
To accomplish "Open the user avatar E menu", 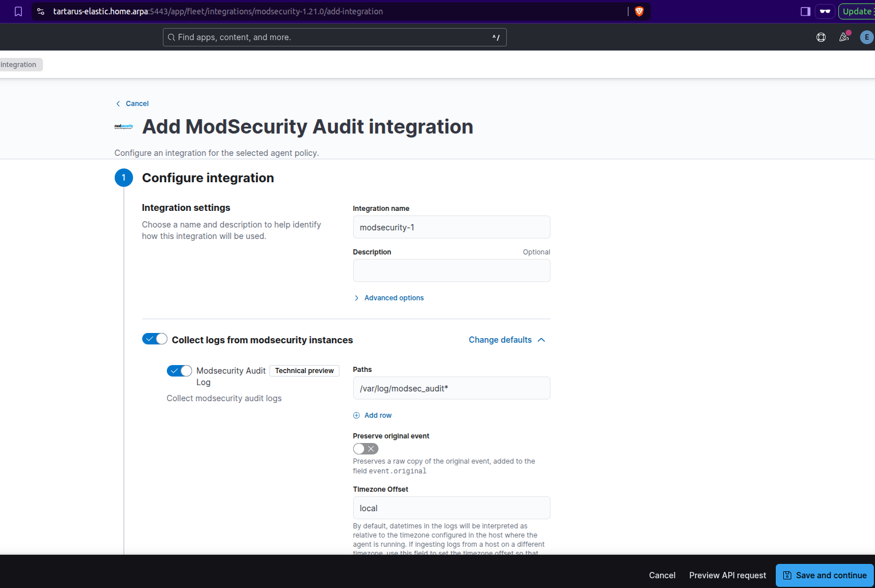I will coord(866,37).
